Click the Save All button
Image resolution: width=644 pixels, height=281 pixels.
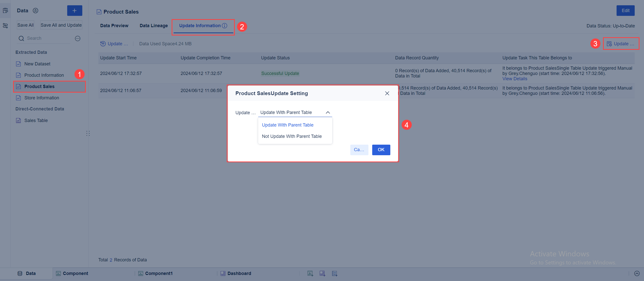pyautogui.click(x=25, y=25)
